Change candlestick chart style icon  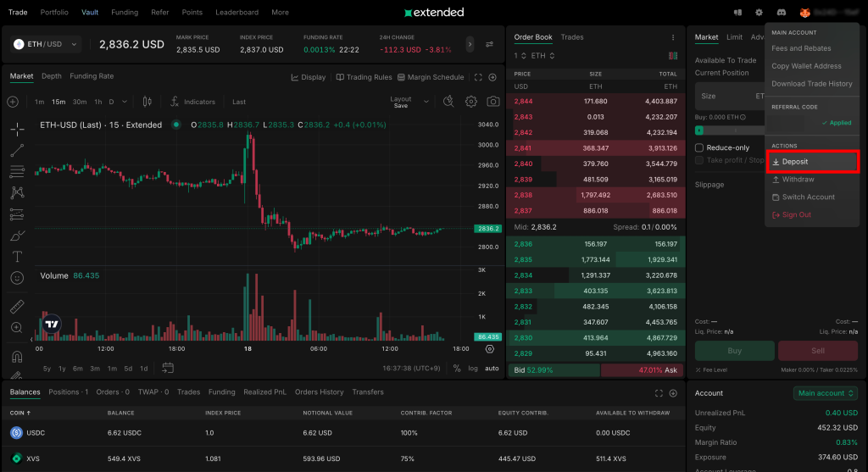[147, 102]
